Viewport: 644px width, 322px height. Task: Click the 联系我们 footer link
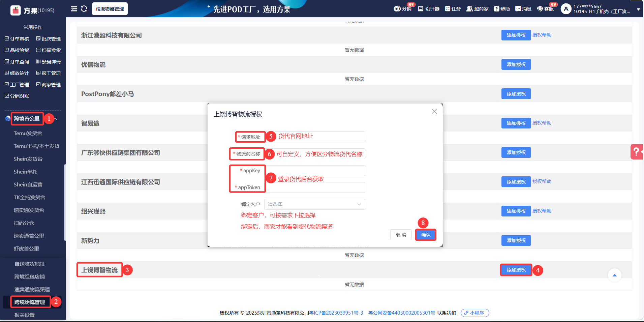tap(447, 313)
